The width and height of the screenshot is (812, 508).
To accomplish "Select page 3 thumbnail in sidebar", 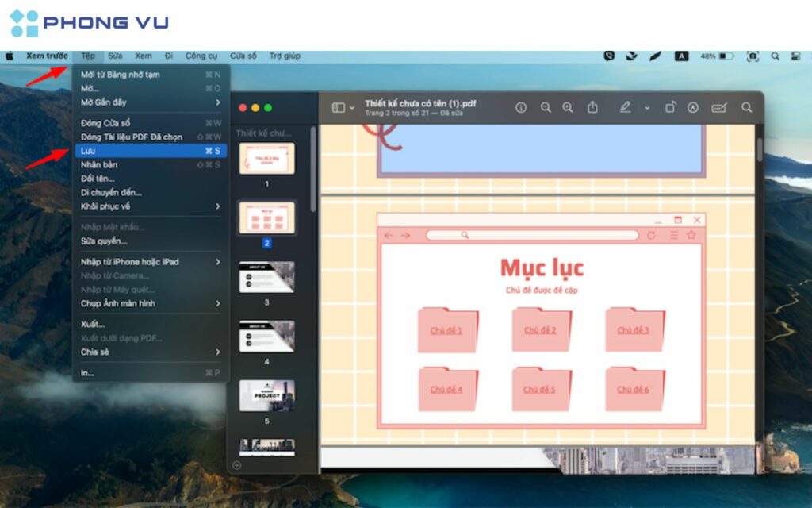I will pos(267,276).
